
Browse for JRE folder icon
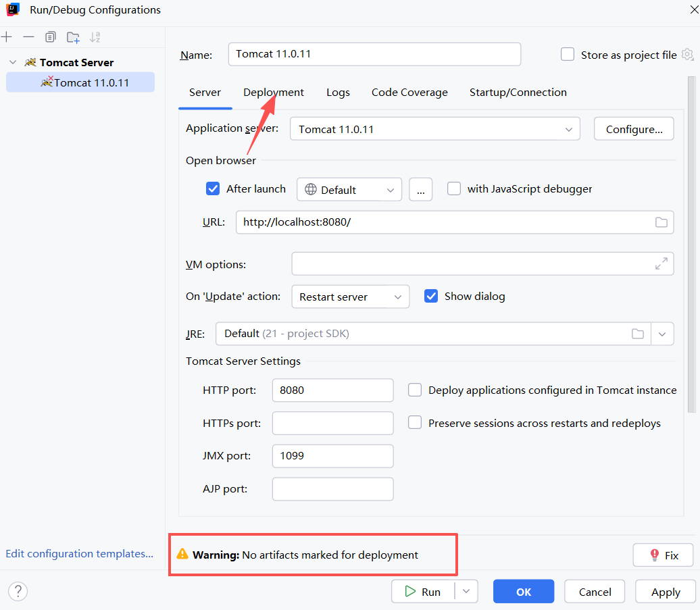pos(638,334)
